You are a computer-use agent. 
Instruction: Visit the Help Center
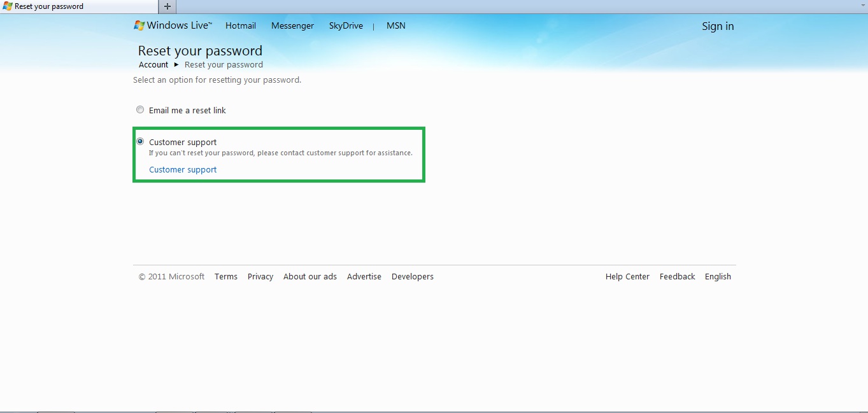[x=627, y=276]
